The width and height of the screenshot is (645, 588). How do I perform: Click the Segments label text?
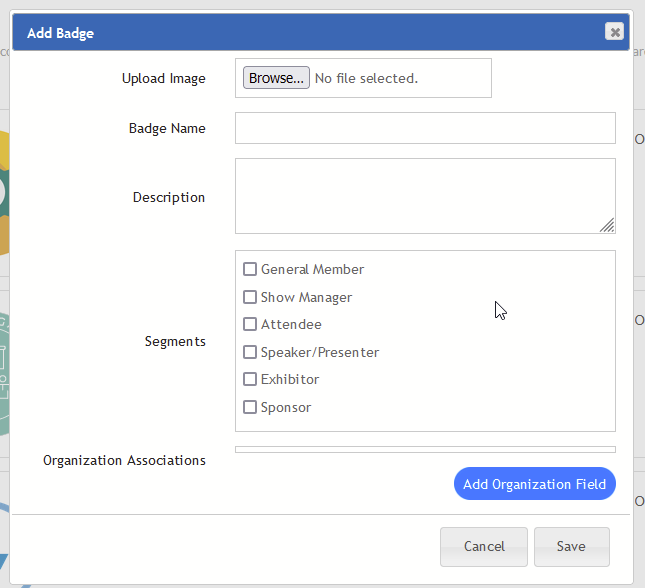175,341
